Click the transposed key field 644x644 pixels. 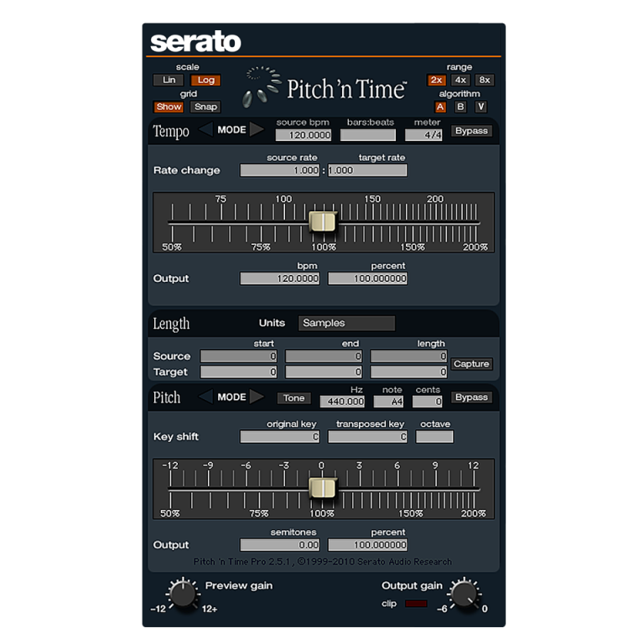[367, 437]
